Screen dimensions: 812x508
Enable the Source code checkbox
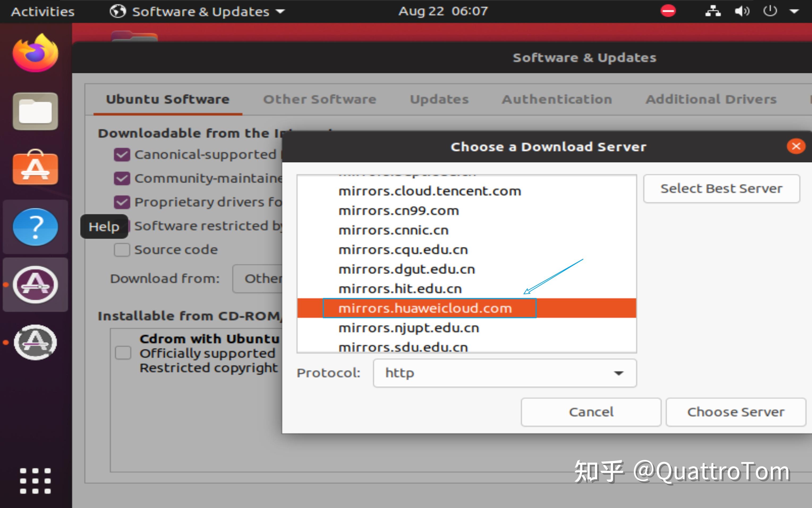pyautogui.click(x=122, y=250)
